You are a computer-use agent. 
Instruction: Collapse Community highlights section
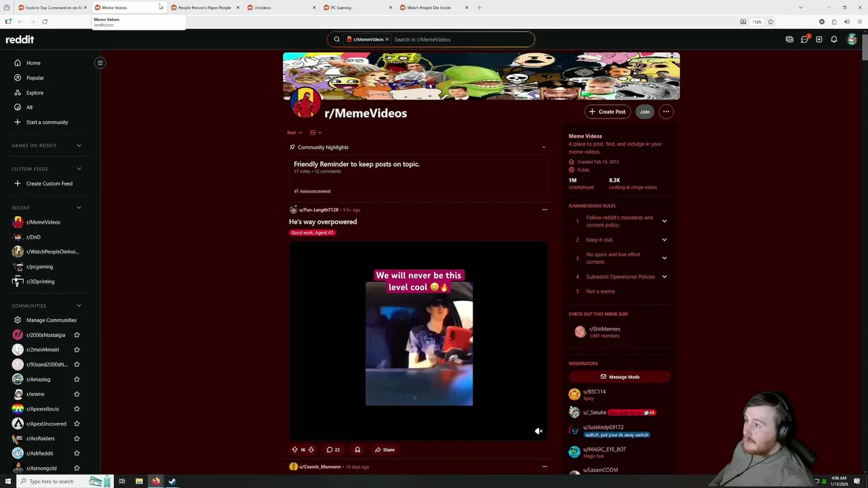[x=543, y=147]
